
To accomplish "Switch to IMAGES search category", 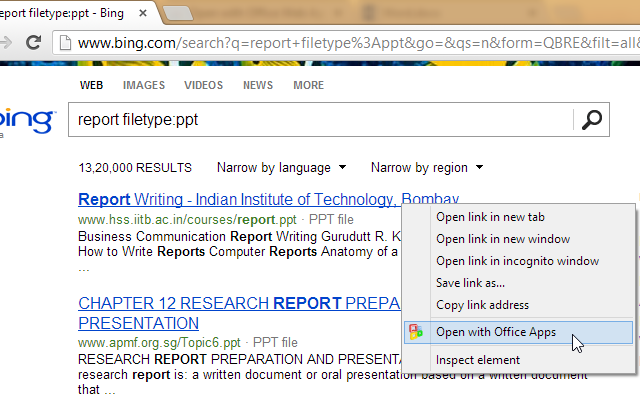I will pyautogui.click(x=144, y=85).
